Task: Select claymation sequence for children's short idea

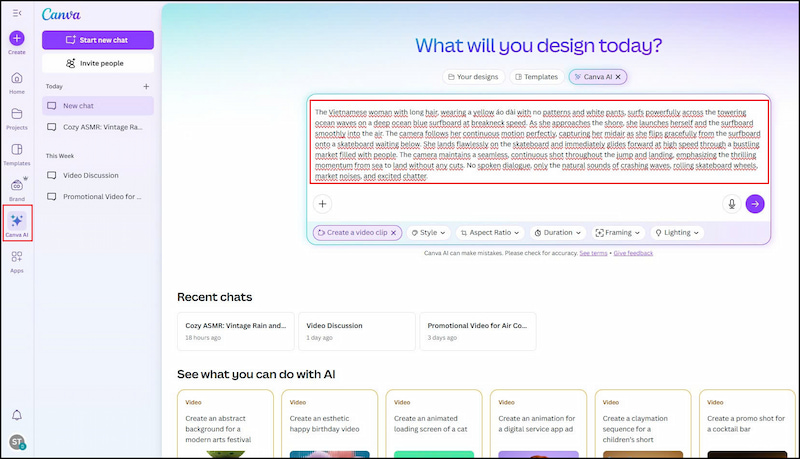Action: (643, 423)
